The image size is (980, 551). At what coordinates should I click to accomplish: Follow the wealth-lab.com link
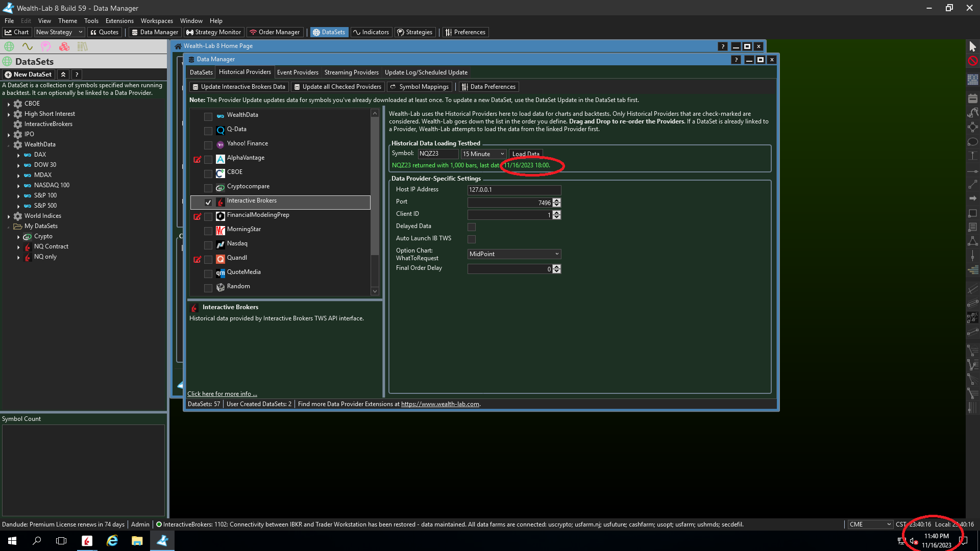(440, 404)
